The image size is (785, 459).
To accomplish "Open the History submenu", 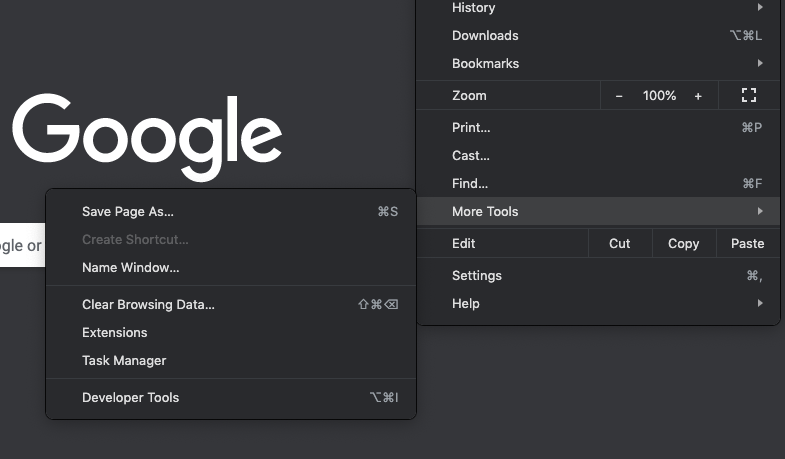I will [598, 8].
